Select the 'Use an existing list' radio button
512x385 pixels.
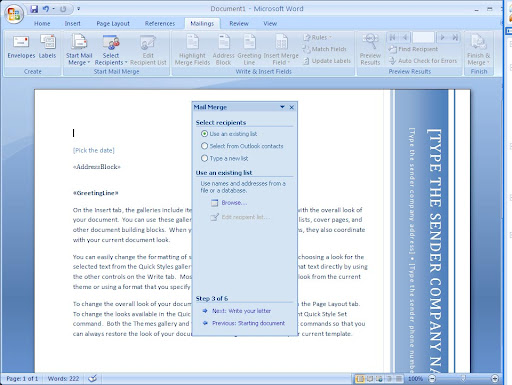(x=204, y=134)
